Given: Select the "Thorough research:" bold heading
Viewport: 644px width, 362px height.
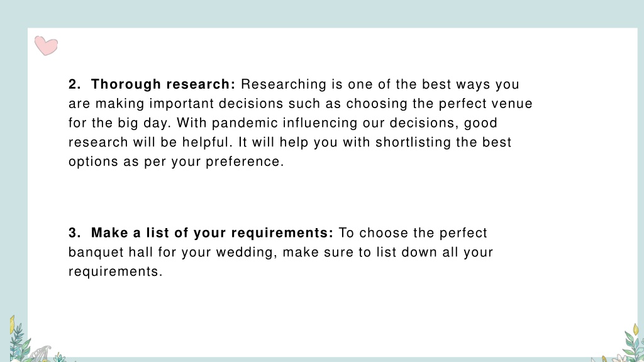Looking at the screenshot, I should (x=163, y=84).
